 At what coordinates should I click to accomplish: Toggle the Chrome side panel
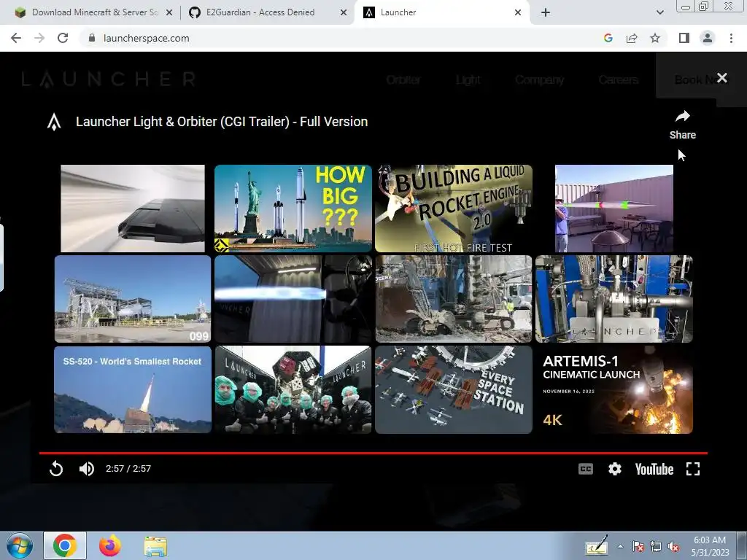[x=684, y=38]
